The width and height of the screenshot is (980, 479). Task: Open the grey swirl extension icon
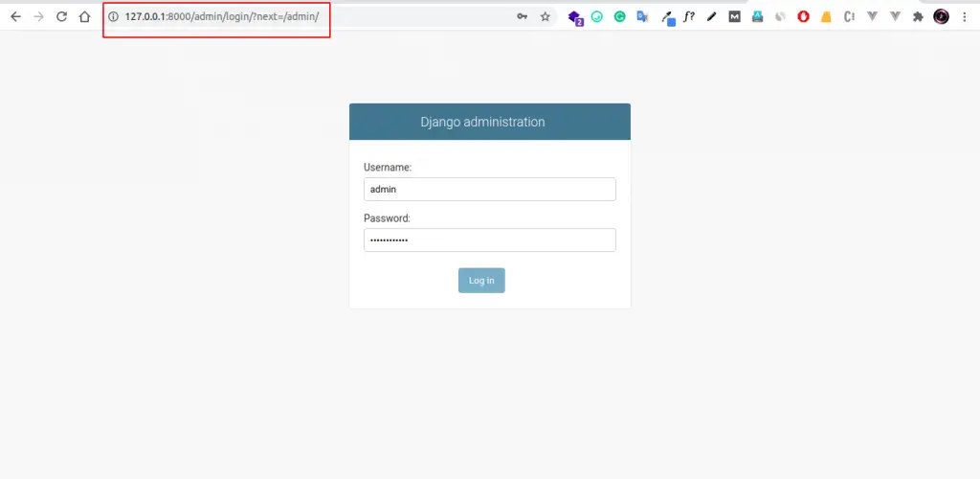[x=780, y=17]
